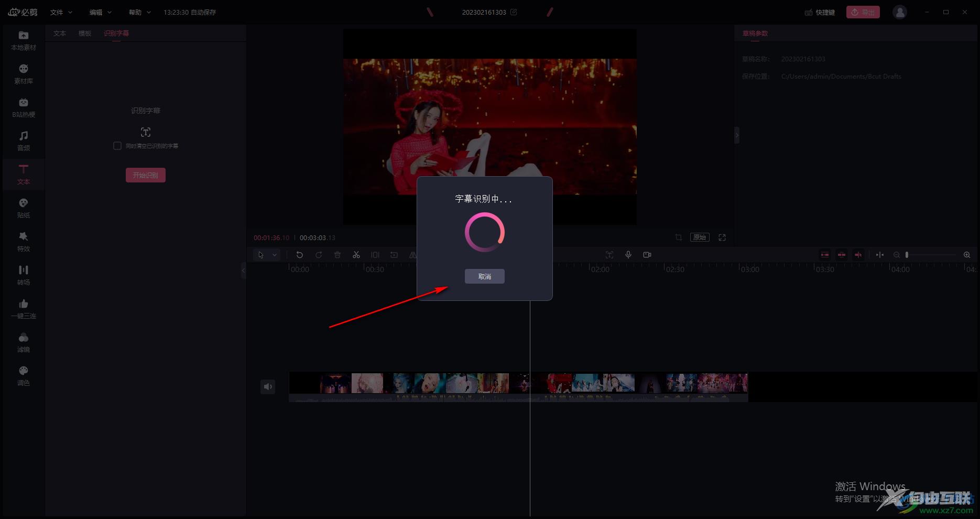
Task: Record voiceover with microphone icon
Action: pos(628,255)
